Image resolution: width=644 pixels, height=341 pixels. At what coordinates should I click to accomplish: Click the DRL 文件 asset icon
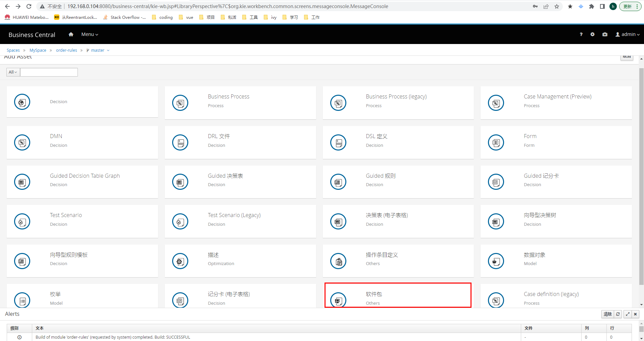[180, 142]
